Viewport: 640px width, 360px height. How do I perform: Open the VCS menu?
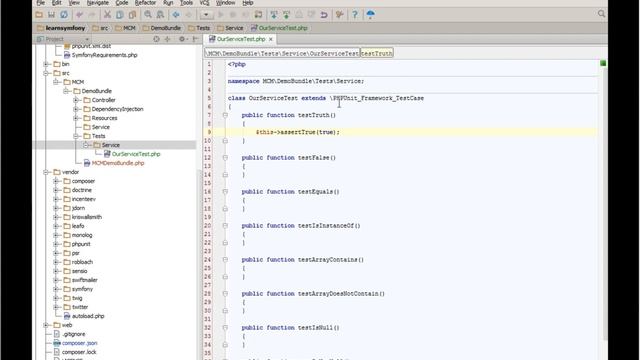(204, 3)
